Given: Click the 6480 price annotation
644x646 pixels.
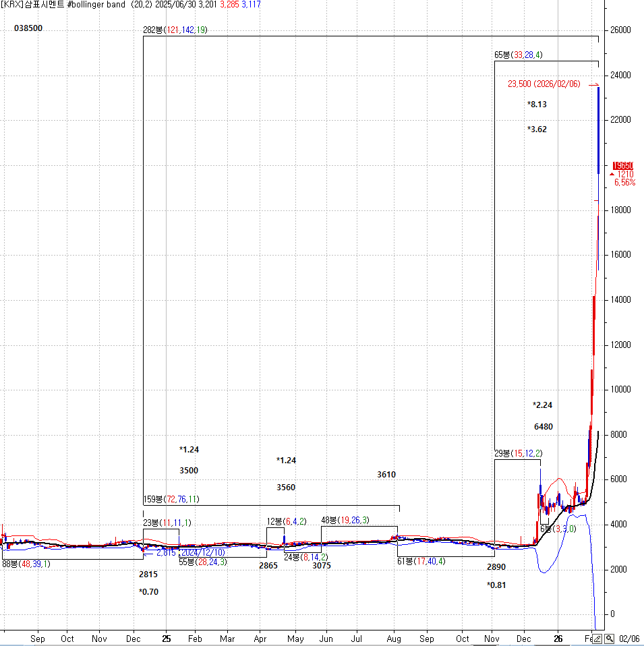Looking at the screenshot, I should click(543, 427).
